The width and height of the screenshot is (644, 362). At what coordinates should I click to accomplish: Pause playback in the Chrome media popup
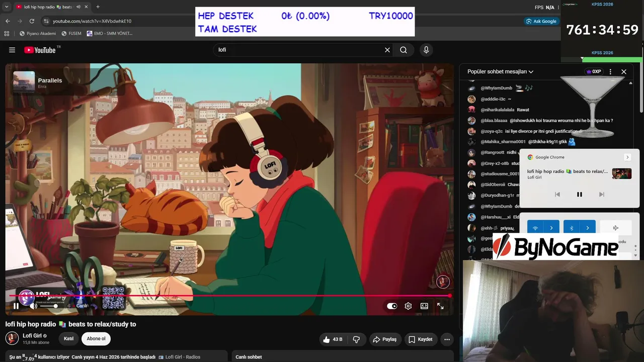point(579,195)
